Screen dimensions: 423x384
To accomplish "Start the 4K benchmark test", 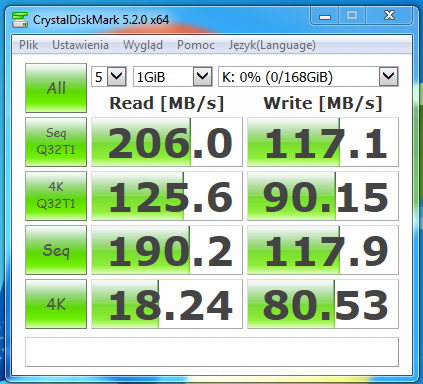I will 56,304.
